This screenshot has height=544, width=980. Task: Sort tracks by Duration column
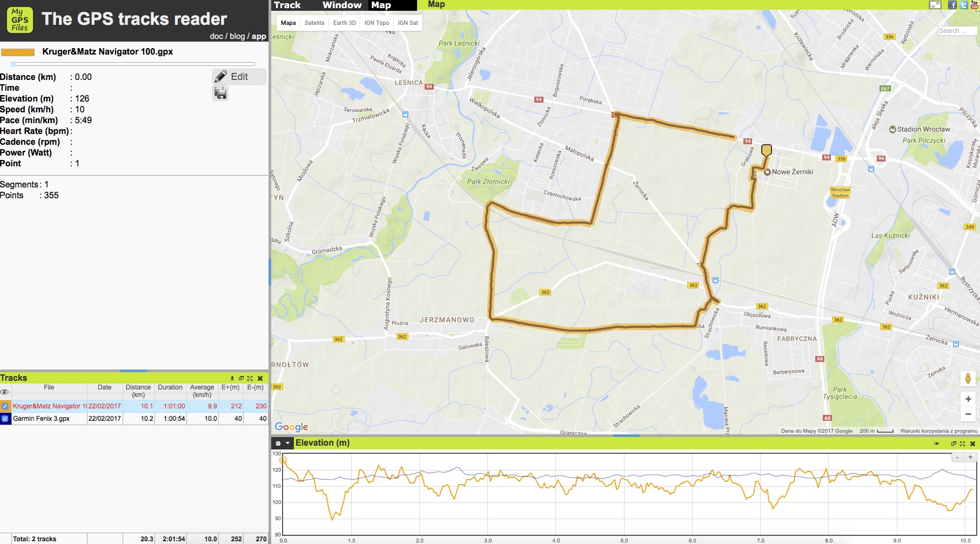[170, 391]
